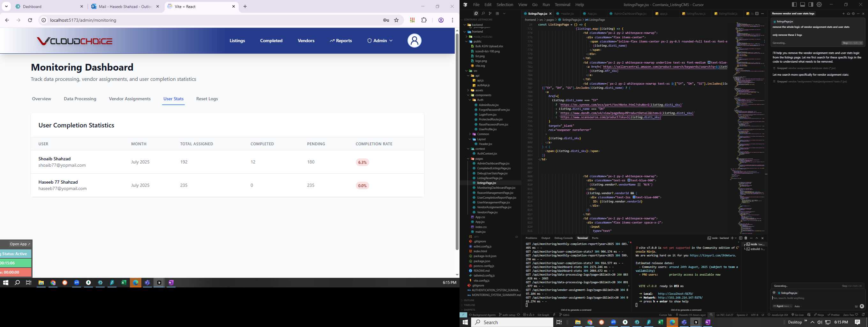Click the Chrome page vertical scrollbar
The image size is (868, 327).
pos(457,141)
